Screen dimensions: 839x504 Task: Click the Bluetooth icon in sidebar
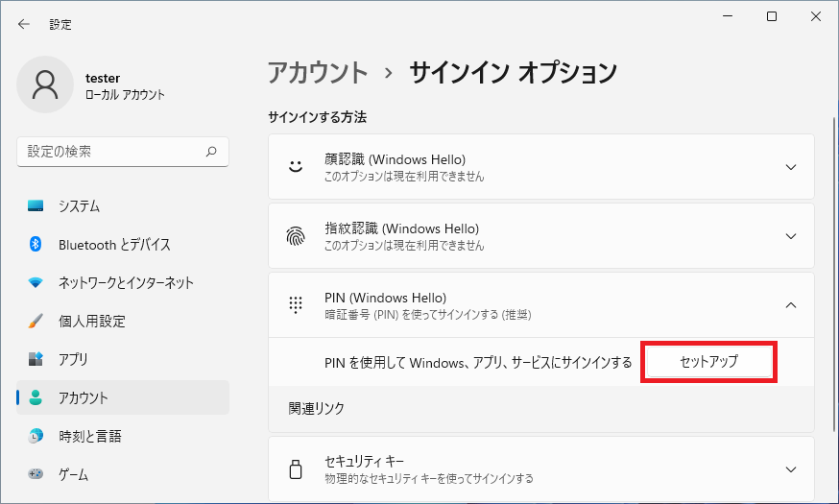[36, 244]
